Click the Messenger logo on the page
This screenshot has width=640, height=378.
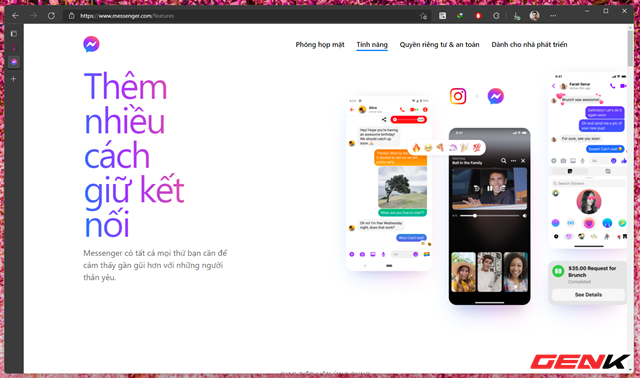(91, 44)
